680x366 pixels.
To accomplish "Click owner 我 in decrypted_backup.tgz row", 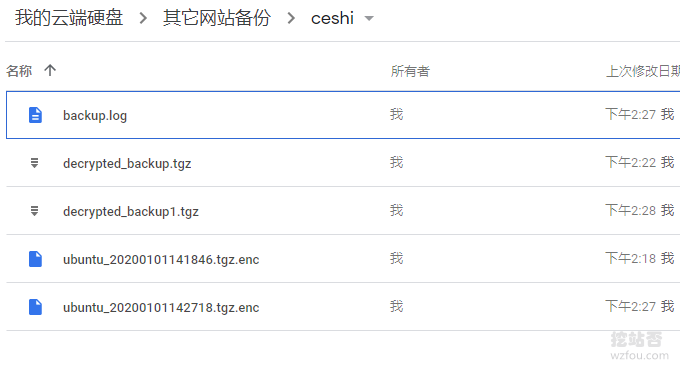I will pyautogui.click(x=396, y=163).
